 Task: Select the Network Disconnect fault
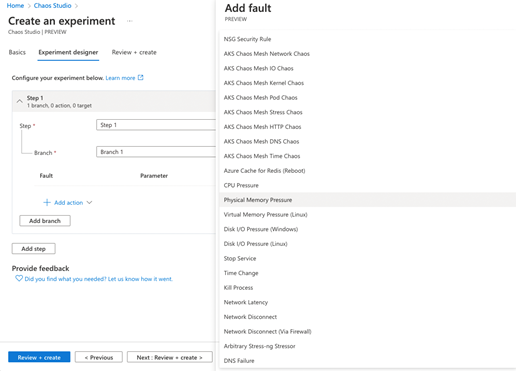368,317
